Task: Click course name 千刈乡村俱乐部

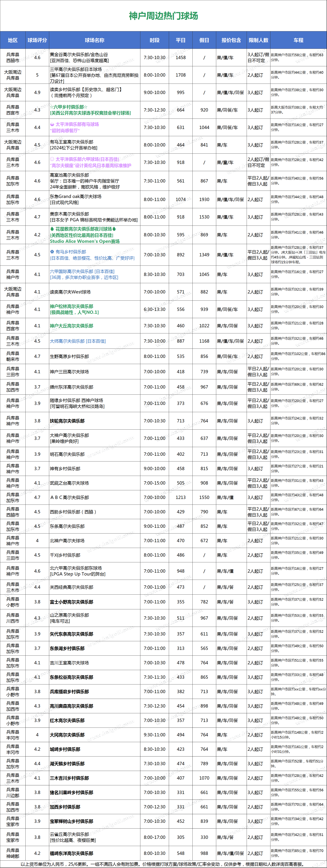Action: coord(65,555)
